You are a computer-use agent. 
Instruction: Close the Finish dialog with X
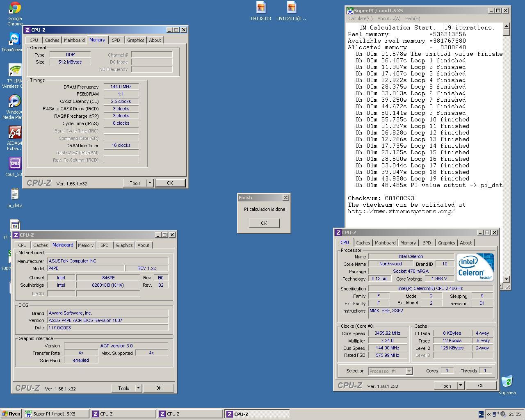(285, 198)
